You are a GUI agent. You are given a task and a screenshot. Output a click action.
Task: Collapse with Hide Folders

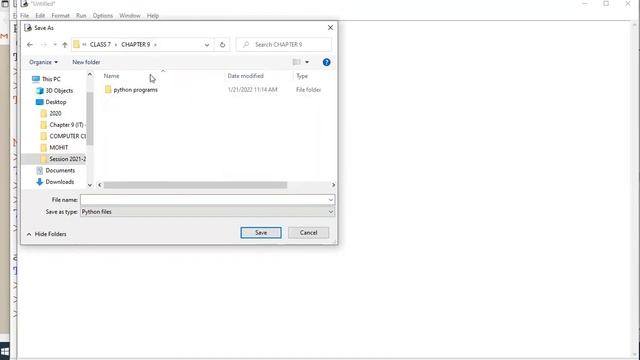tap(47, 234)
